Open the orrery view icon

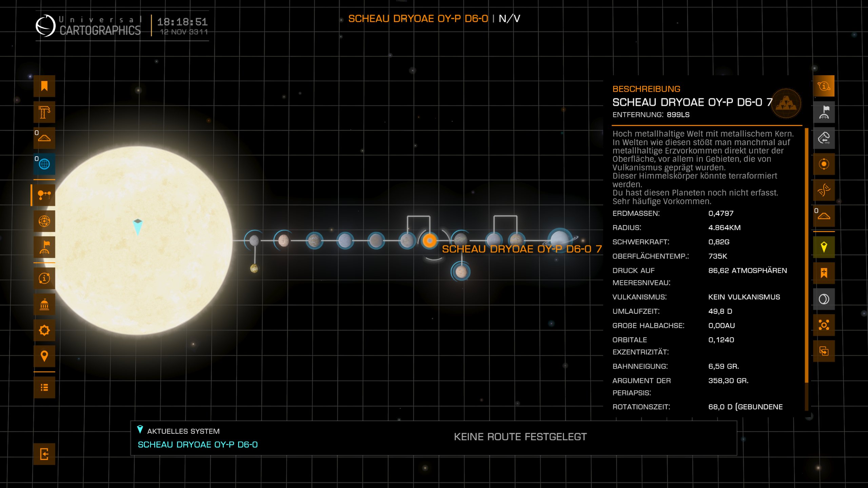44,221
